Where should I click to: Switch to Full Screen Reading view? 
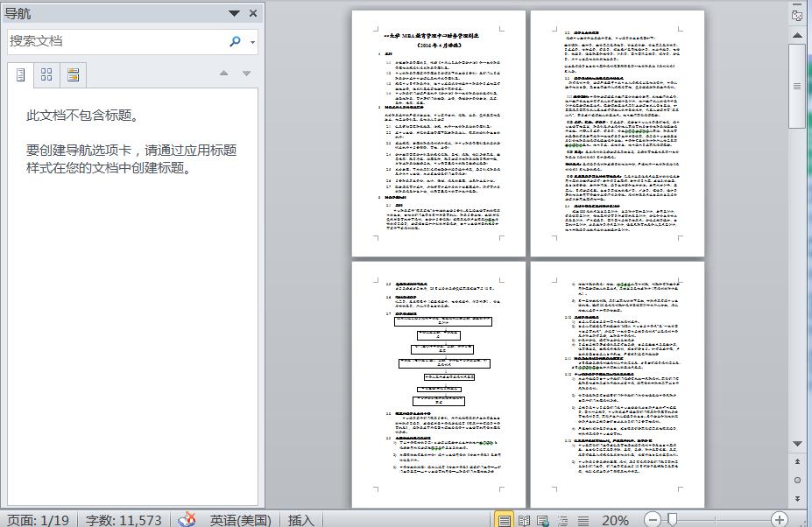(524, 520)
